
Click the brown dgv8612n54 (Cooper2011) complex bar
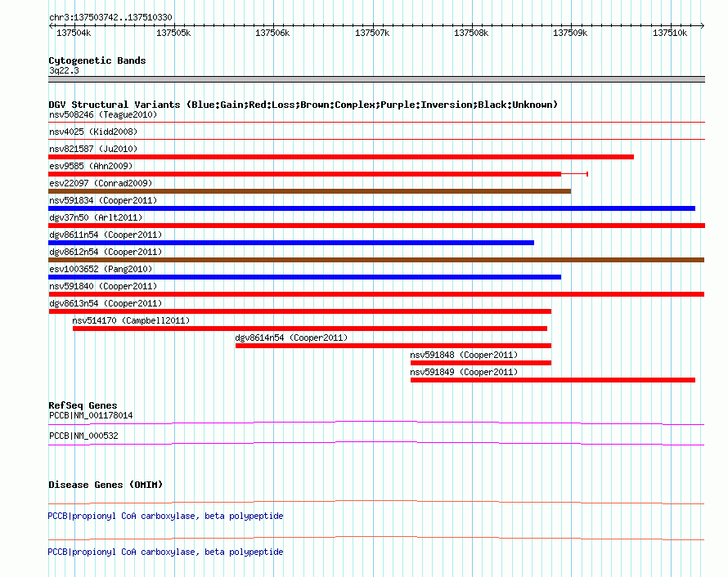point(376,260)
